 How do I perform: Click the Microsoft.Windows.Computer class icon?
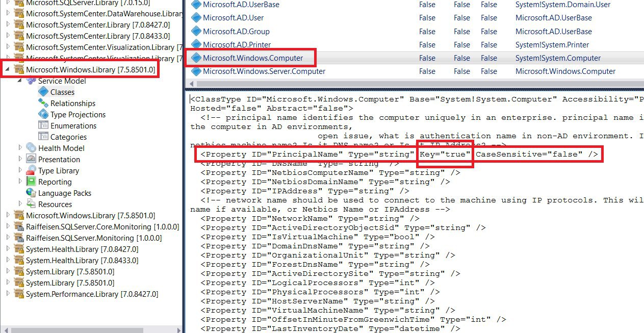pyautogui.click(x=196, y=58)
